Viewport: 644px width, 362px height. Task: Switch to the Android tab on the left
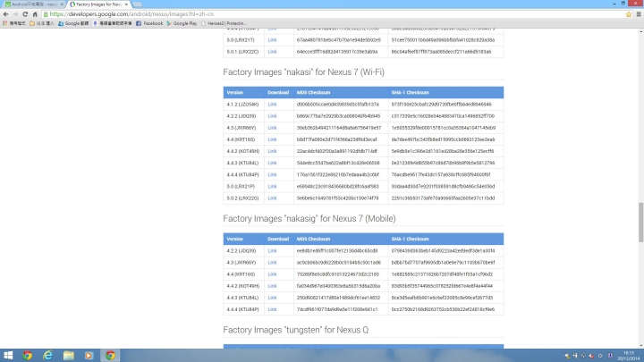coord(32,4)
